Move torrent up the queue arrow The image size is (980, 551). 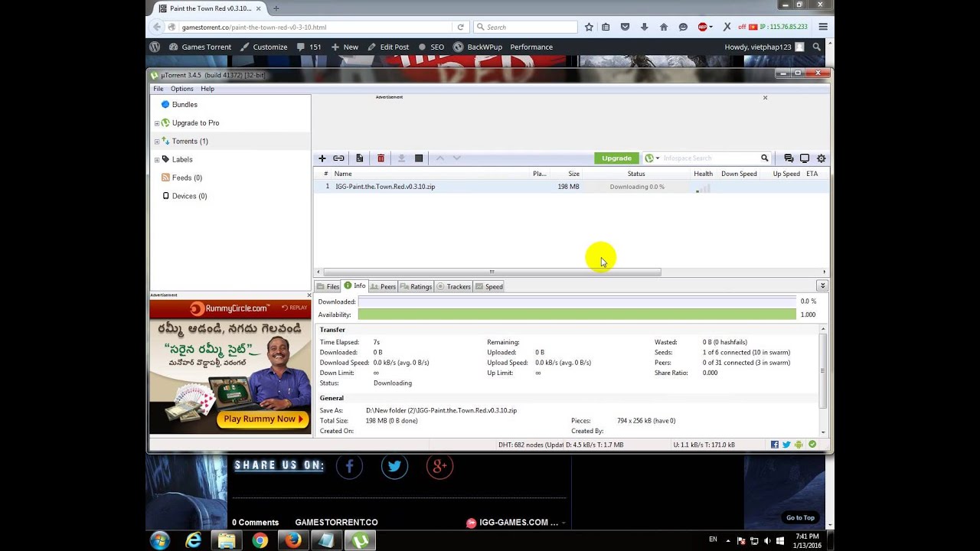point(440,158)
